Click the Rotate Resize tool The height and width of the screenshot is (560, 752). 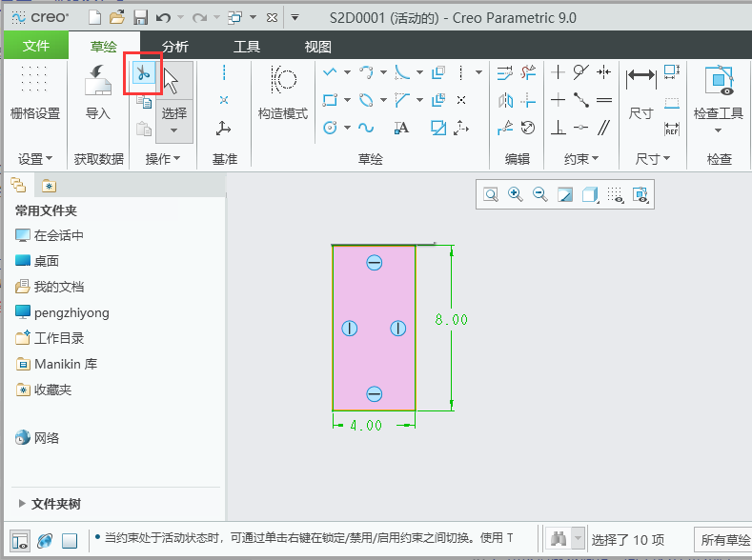click(528, 128)
